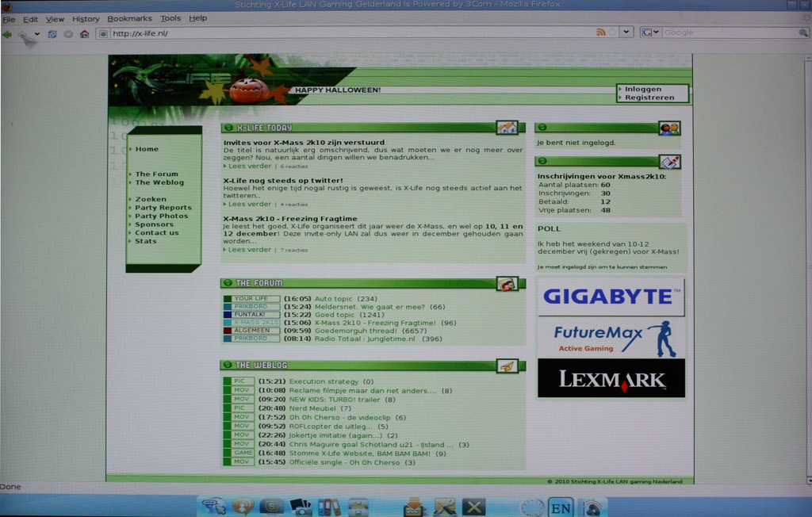Open Party Photos in the side menu
This screenshot has height=517, width=812.
tap(162, 216)
